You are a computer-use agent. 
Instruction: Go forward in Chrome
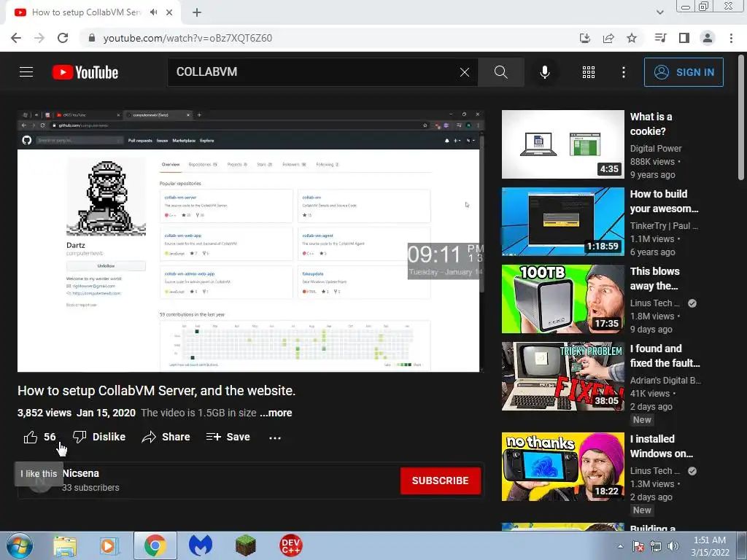[39, 38]
